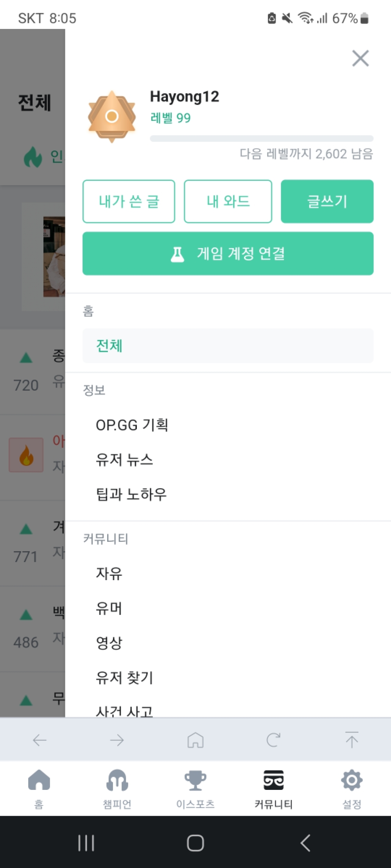This screenshot has height=868, width=391.
Task: Open the 자유 community board
Action: 109,573
